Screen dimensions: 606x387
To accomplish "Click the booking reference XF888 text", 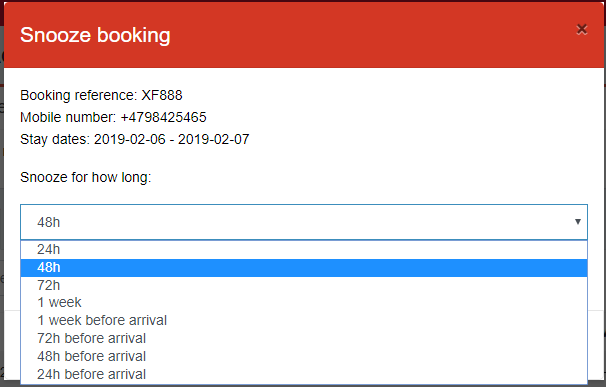I will pos(162,95).
